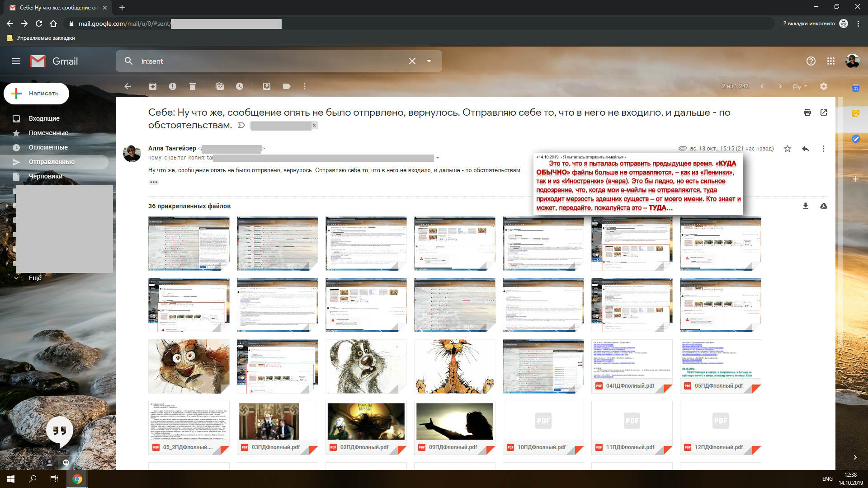Screen dimensions: 868x488
Task: Open Chrome menu three dots
Action: pyautogui.click(x=858, y=23)
